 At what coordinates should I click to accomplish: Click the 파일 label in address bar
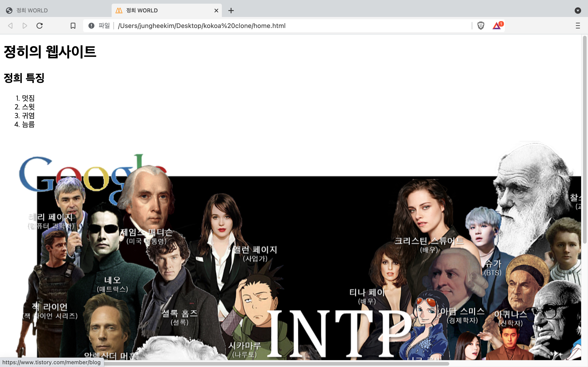coord(104,25)
